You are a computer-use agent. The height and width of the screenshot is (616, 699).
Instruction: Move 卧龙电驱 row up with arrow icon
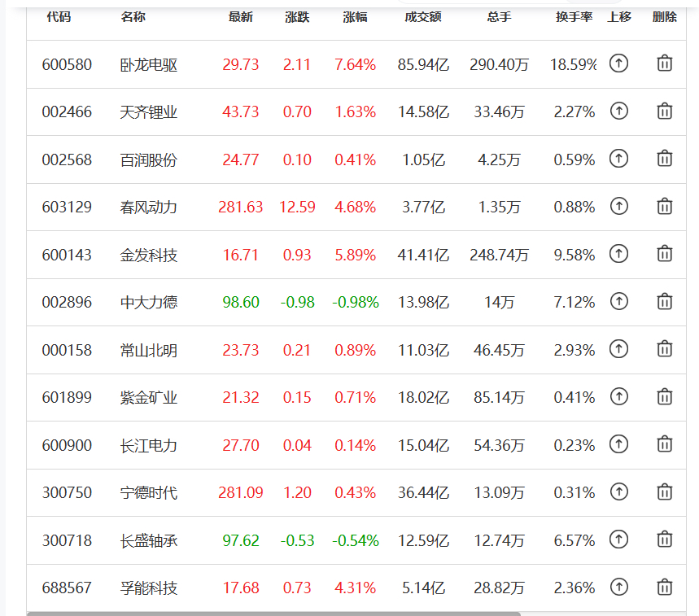[x=618, y=63]
